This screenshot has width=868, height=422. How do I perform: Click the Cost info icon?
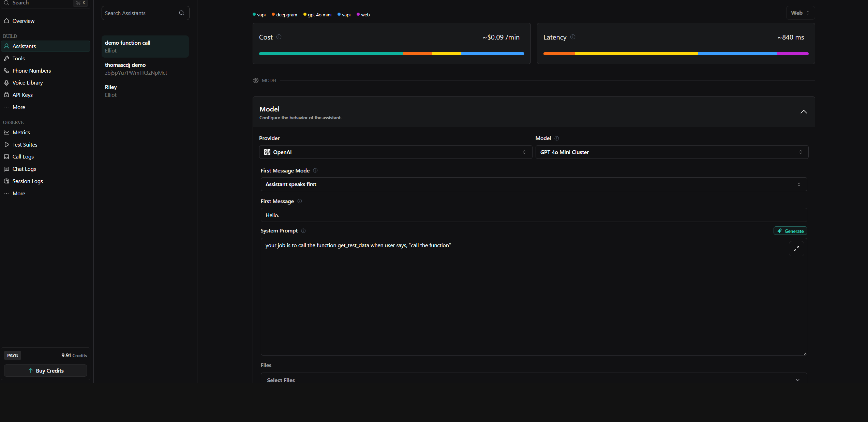(x=279, y=37)
